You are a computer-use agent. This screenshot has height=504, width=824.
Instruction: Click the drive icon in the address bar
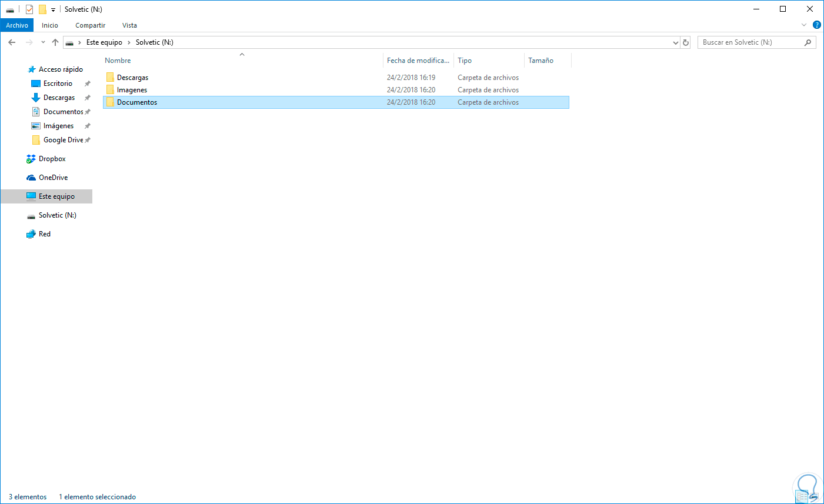[69, 42]
